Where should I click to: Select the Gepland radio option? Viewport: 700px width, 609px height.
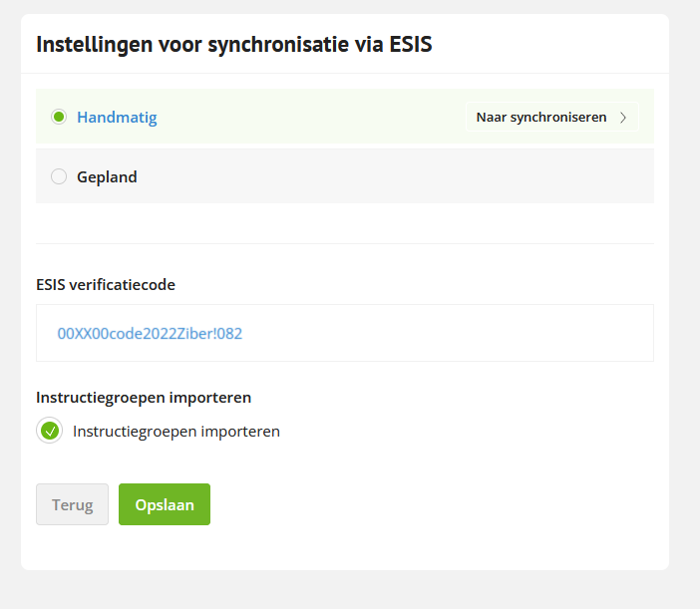pyautogui.click(x=59, y=176)
